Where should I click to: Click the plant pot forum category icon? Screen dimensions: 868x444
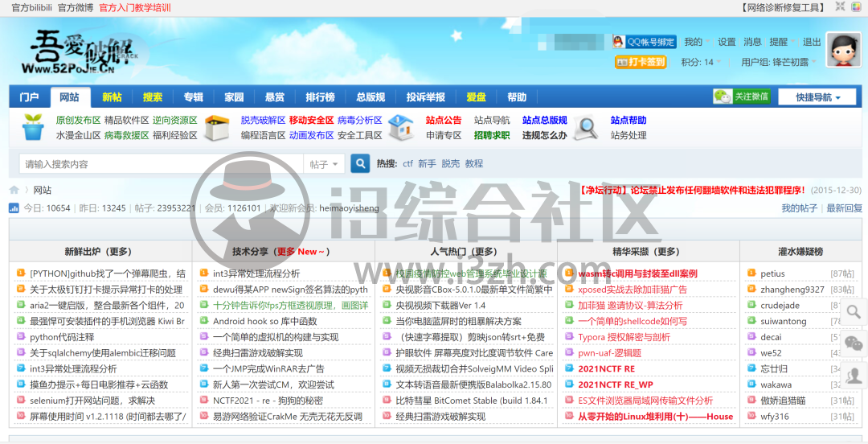[x=33, y=127]
